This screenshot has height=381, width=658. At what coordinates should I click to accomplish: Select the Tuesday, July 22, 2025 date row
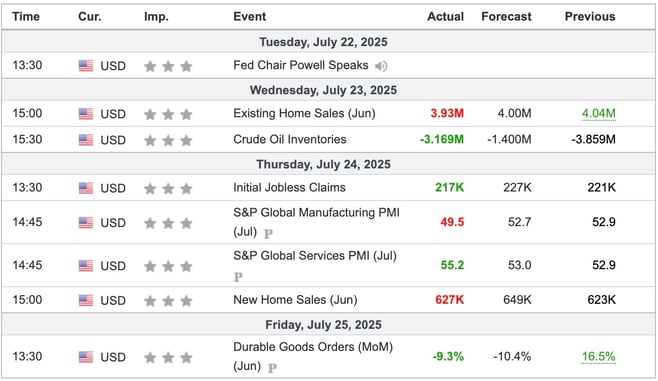328,42
